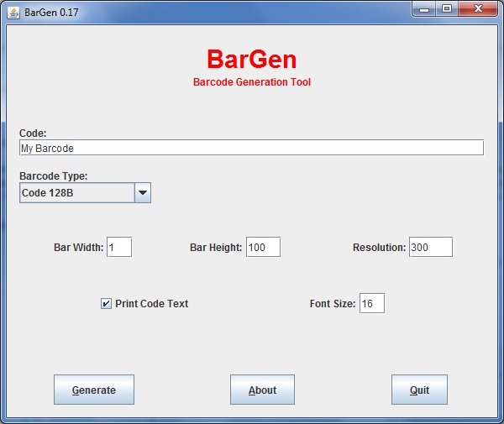Click the Barcode Generation Tool subtitle
Viewport: 504px width, 424px height.
tap(251, 82)
